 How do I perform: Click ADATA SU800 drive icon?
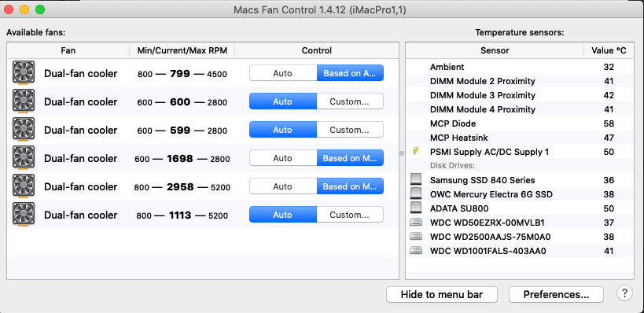click(x=416, y=208)
